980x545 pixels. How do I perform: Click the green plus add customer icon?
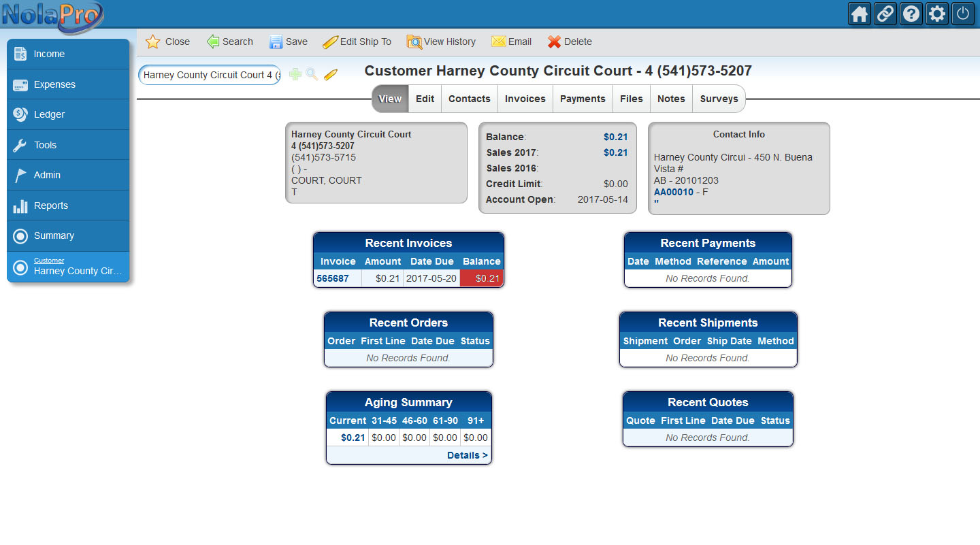click(x=295, y=75)
